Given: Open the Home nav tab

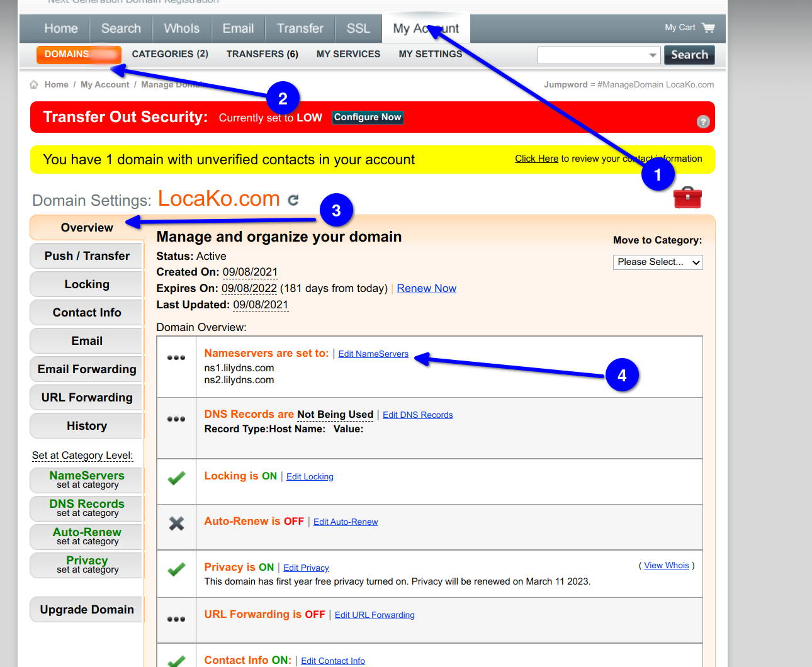Looking at the screenshot, I should coord(61,28).
